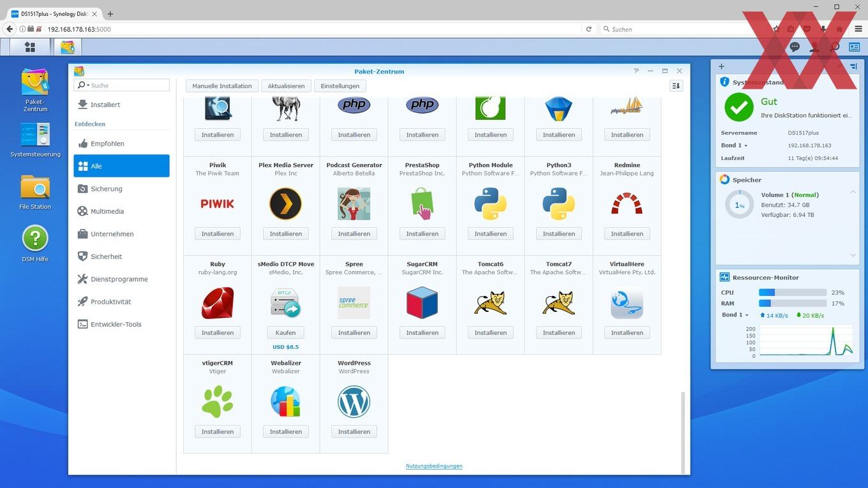Click the browser back arrow
This screenshot has width=868, height=488.
(x=9, y=29)
